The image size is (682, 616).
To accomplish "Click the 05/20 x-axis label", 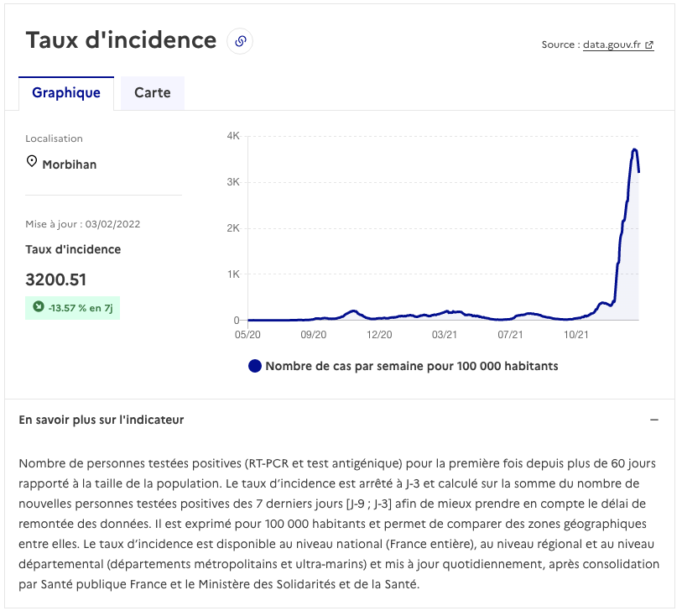I will [x=247, y=335].
